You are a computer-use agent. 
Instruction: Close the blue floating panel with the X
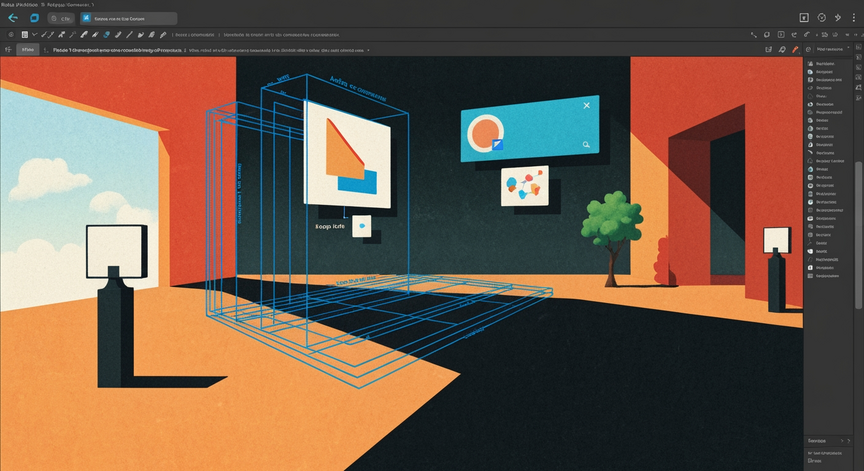587,105
